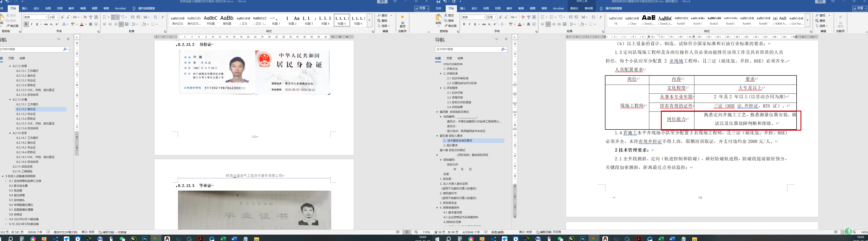Image resolution: width=868 pixels, height=241 pixels.
Task: Open WeChat from the left taskbar
Action: pyautogui.click(x=122, y=239)
